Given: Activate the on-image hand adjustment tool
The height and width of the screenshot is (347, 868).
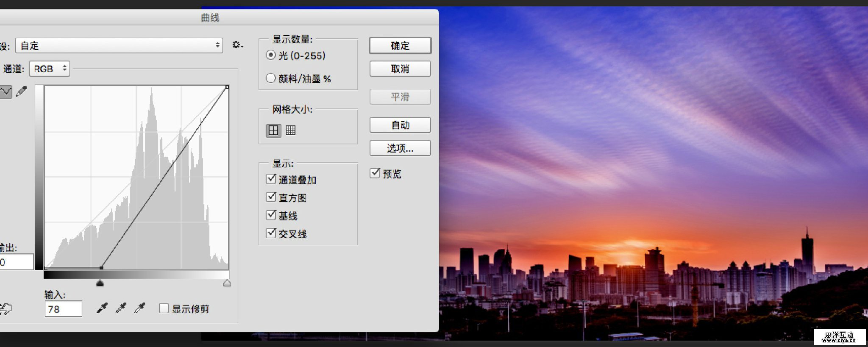Looking at the screenshot, I should coord(6,309).
